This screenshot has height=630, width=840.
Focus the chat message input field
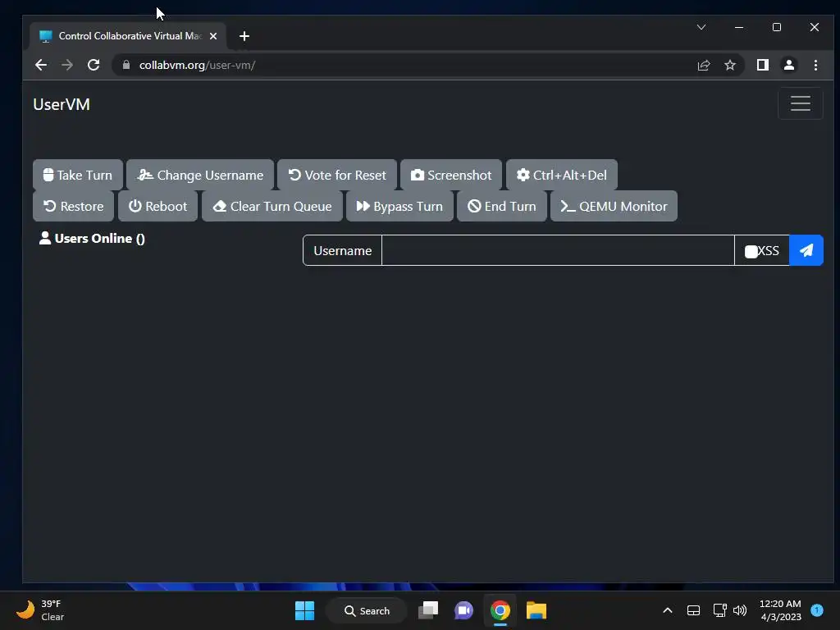click(x=558, y=250)
